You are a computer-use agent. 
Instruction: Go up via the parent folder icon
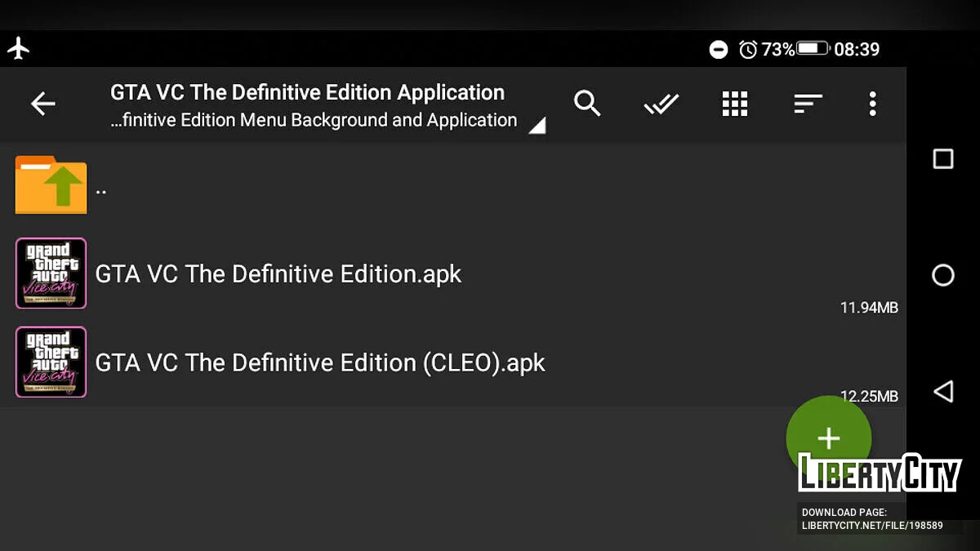(x=51, y=185)
